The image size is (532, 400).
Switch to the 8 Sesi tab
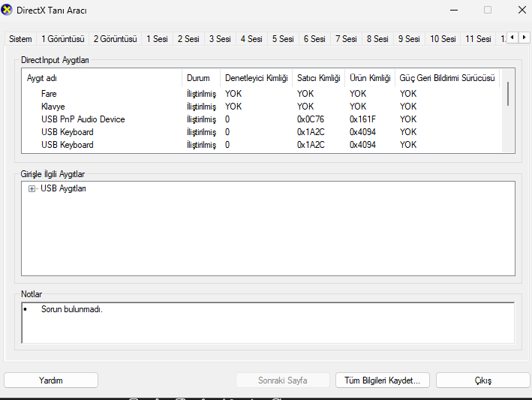377,39
